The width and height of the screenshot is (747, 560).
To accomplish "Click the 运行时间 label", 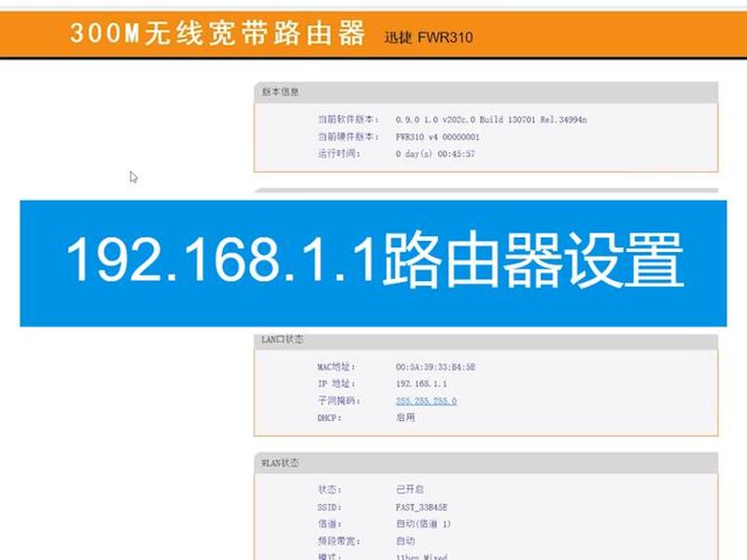I will point(339,154).
